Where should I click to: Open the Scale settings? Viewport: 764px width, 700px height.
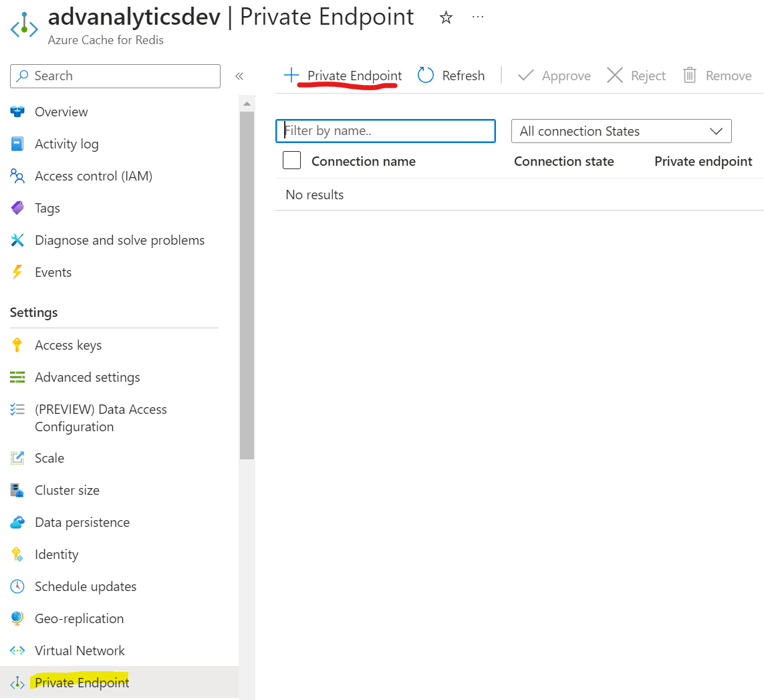coord(49,458)
